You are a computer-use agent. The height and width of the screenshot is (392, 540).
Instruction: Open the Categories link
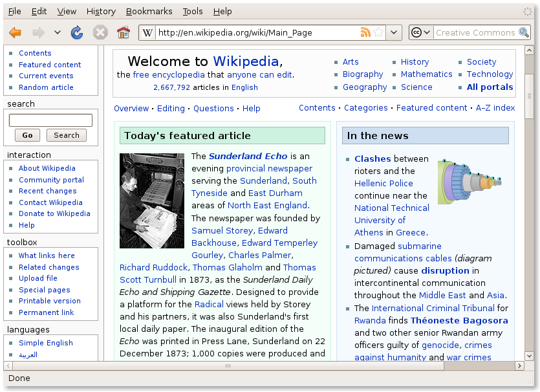tap(366, 108)
